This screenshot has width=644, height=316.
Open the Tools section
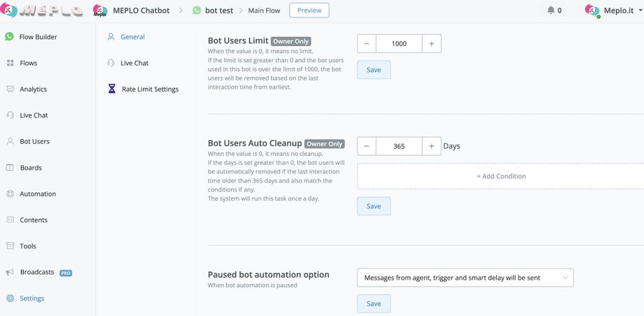tap(28, 246)
